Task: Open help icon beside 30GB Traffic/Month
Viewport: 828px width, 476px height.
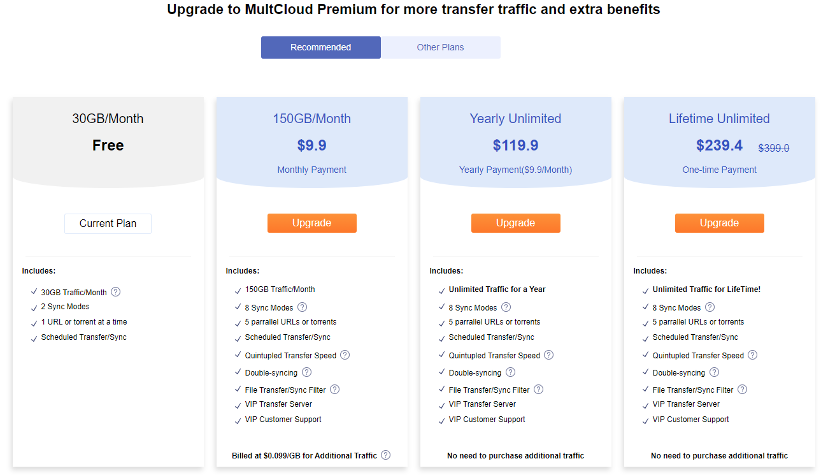Action: tap(116, 292)
